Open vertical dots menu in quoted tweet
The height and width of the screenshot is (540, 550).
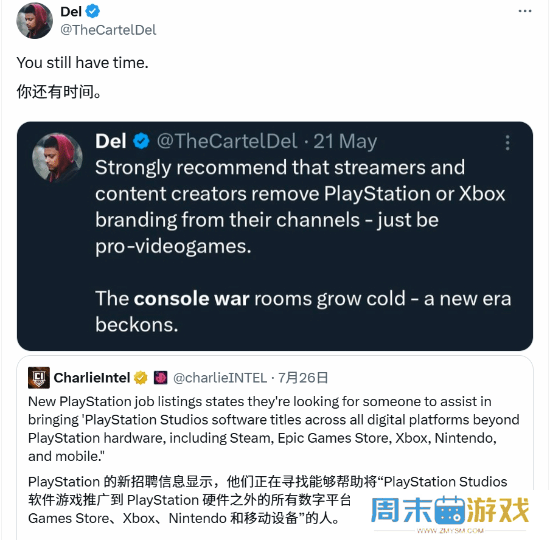click(507, 143)
